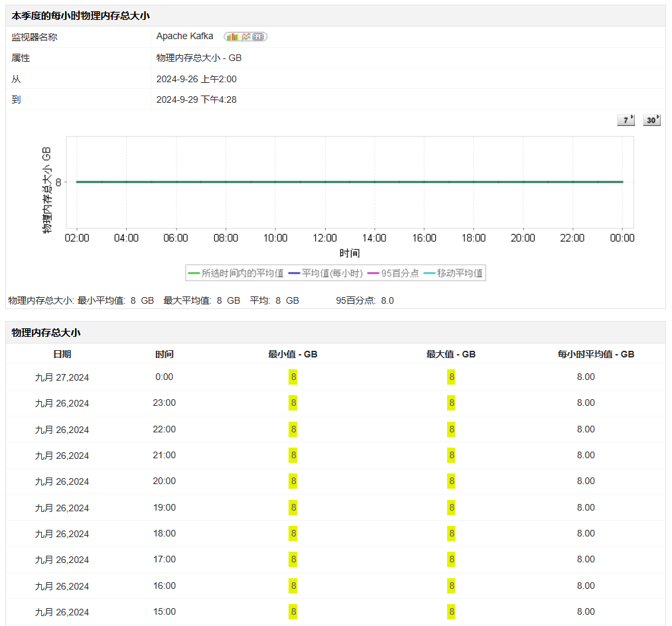
Task: Click the '日期' column header
Action: (62, 354)
